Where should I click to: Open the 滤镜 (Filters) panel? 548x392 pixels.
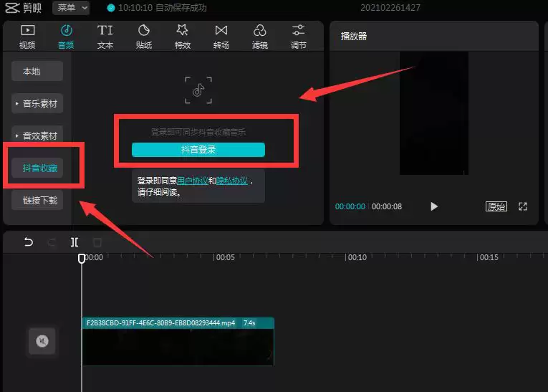[x=260, y=36]
